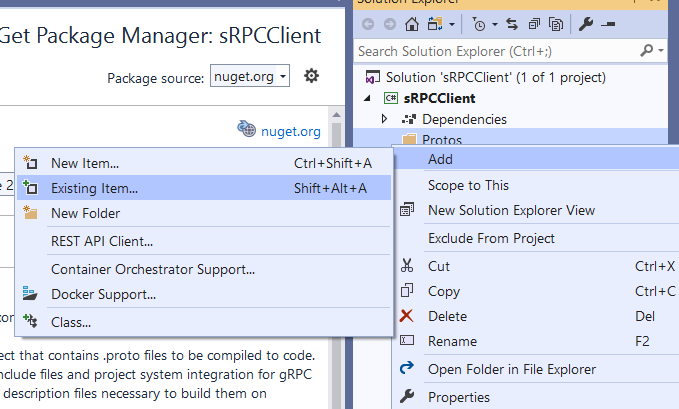
Task: Click Scope to This menu item
Action: 537,185
